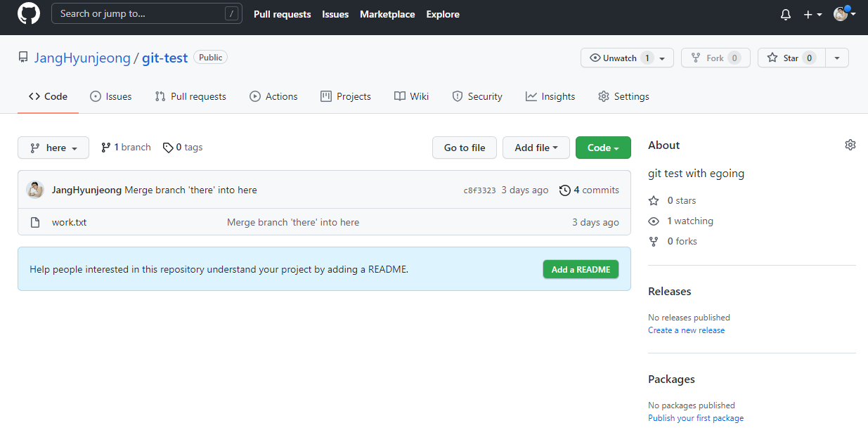Screen dimensions: 868x442
Task: Open JangHyunjeong owner profile link
Action: click(82, 58)
